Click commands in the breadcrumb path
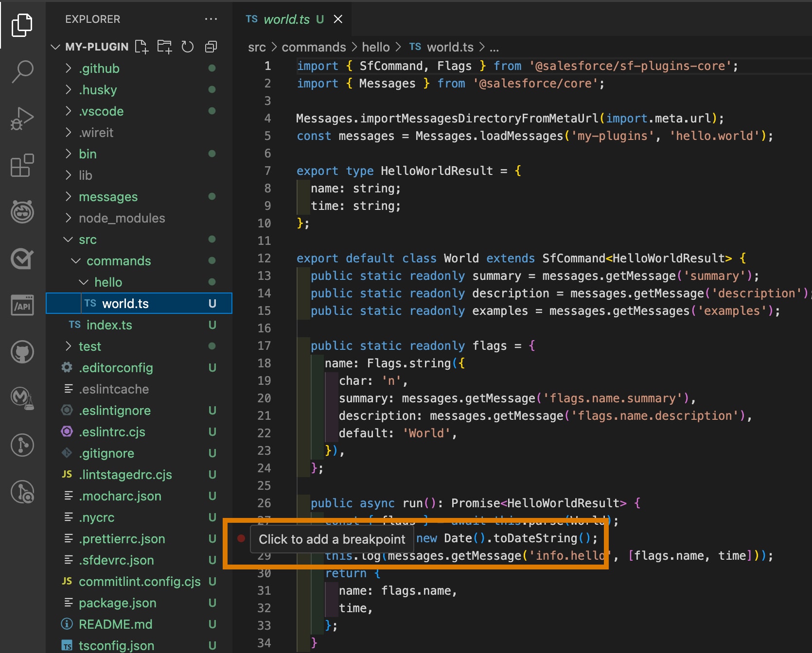 [x=314, y=47]
